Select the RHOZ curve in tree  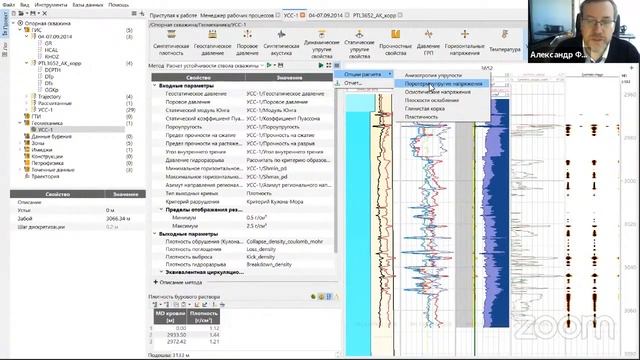point(52,56)
